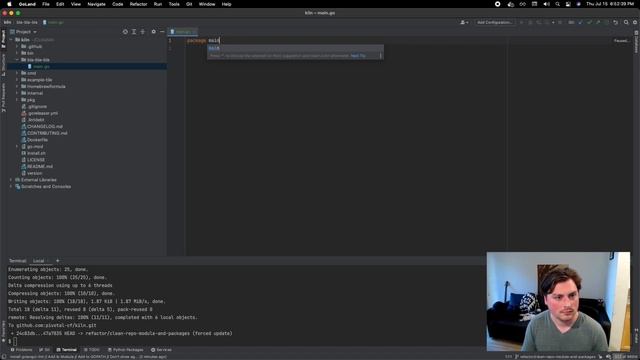The height and width of the screenshot is (360, 640).
Task: Select CHANGELOG.md in project tree
Action: [45, 127]
